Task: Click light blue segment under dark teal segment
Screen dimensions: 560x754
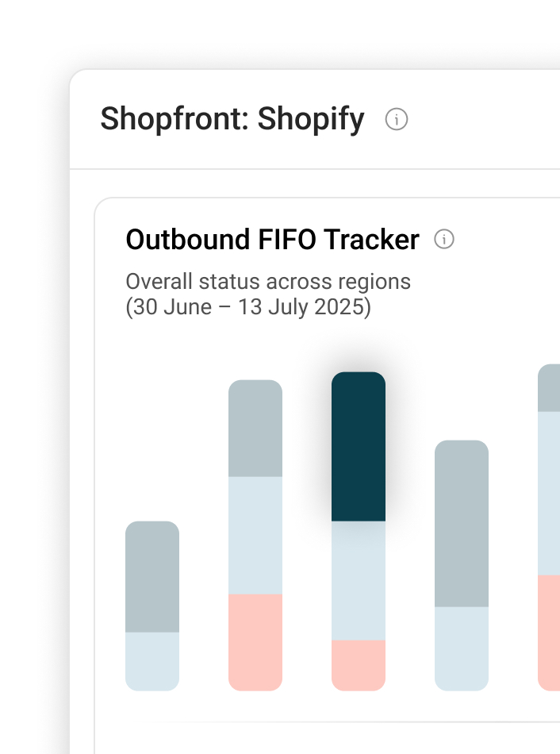Action: click(x=359, y=580)
